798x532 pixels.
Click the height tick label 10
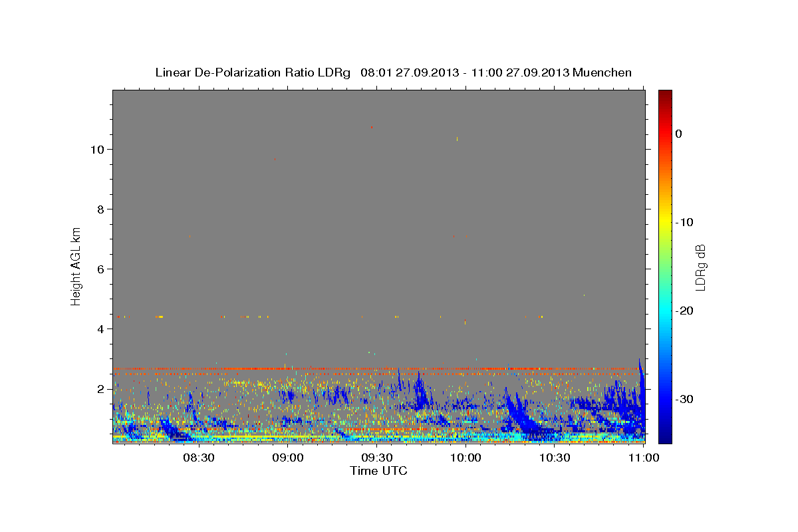point(97,150)
